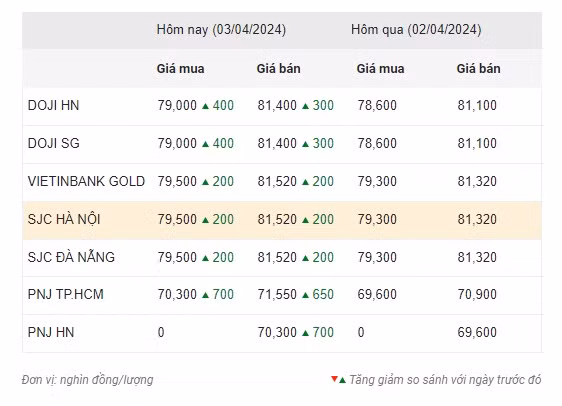Screen dimensions: 562x406
Task: Click red down triangle in legend
Action: 334,379
